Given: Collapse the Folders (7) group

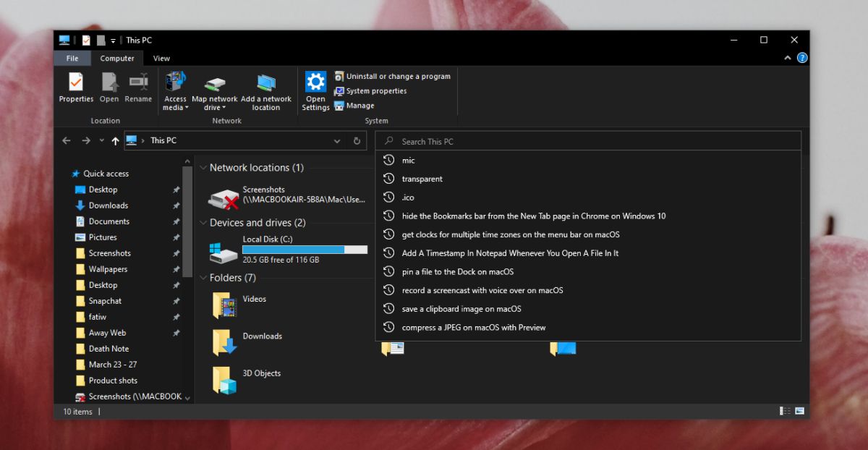Looking at the screenshot, I should point(203,278).
